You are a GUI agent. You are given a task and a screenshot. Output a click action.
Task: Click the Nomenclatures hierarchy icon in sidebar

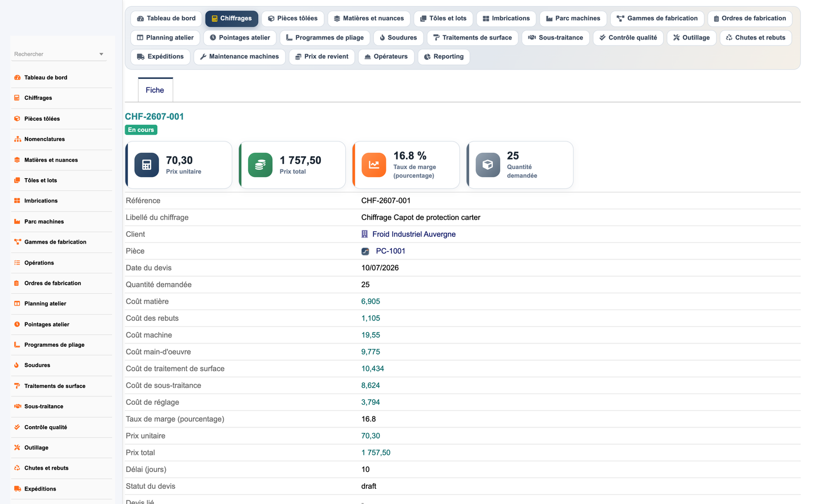17,139
